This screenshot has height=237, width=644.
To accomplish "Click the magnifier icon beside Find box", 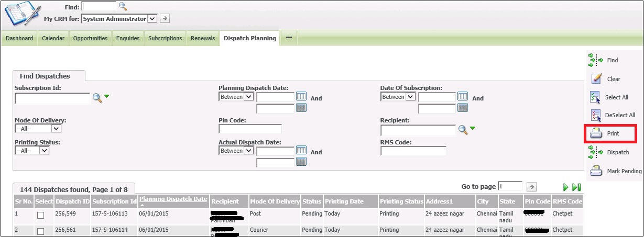I will [123, 6].
